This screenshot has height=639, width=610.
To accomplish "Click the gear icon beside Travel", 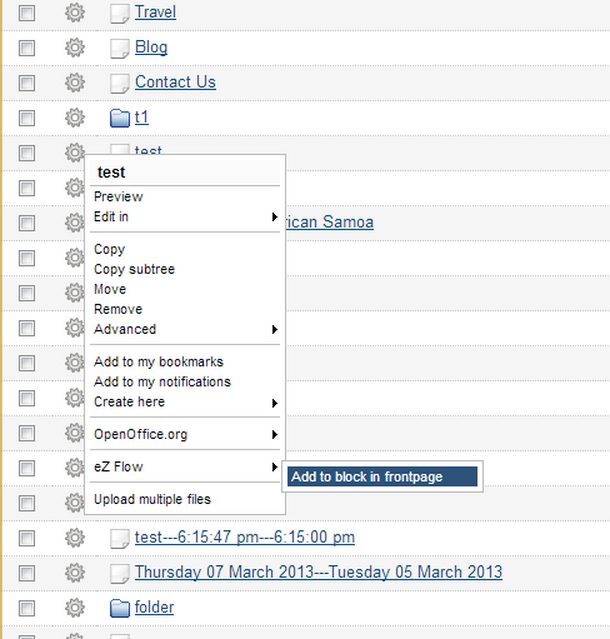I will coord(74,12).
